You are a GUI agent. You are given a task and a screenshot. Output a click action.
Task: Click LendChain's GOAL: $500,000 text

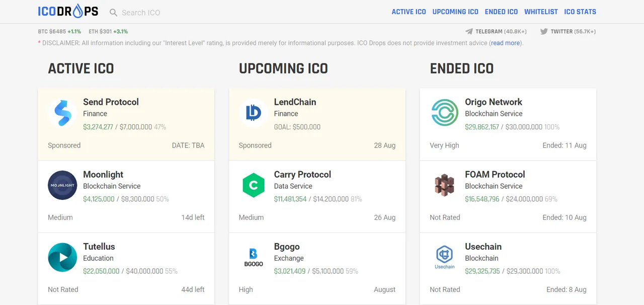click(297, 127)
